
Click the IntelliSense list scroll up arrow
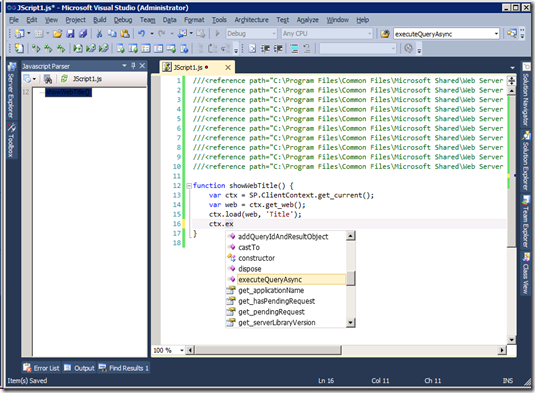point(350,235)
